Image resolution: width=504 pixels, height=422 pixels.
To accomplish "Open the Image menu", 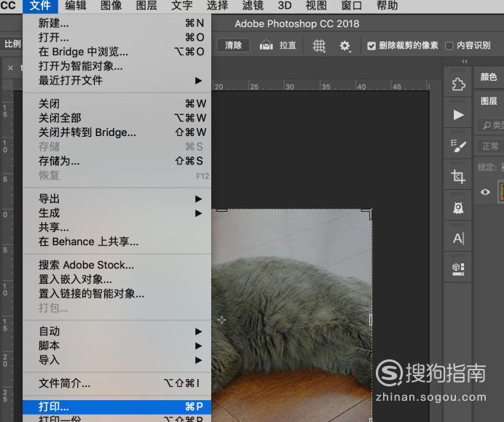I will click(x=111, y=6).
